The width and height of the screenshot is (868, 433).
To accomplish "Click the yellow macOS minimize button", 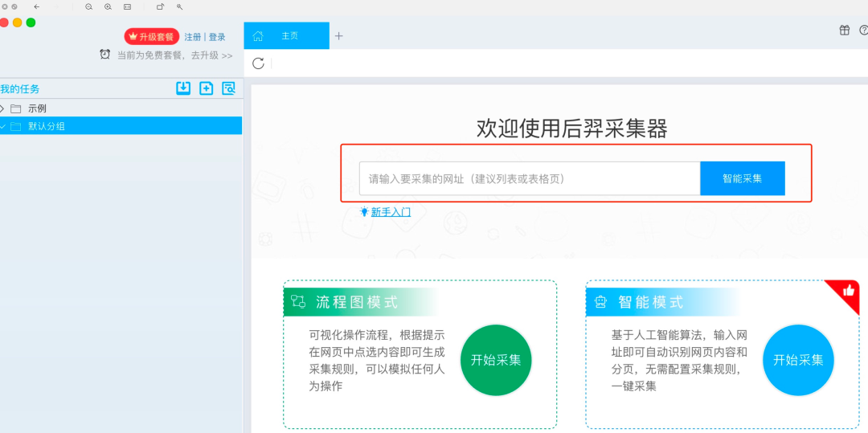I will pyautogui.click(x=17, y=22).
